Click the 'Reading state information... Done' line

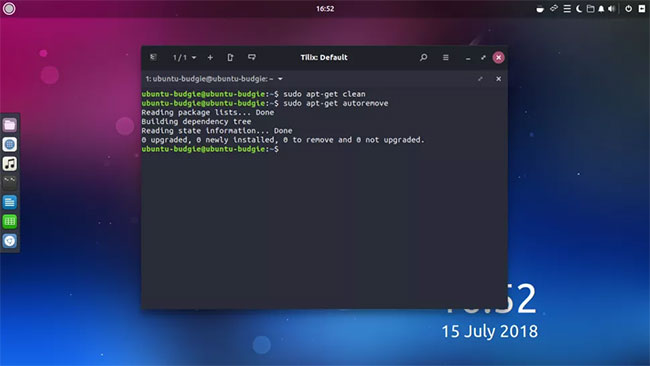click(x=217, y=131)
